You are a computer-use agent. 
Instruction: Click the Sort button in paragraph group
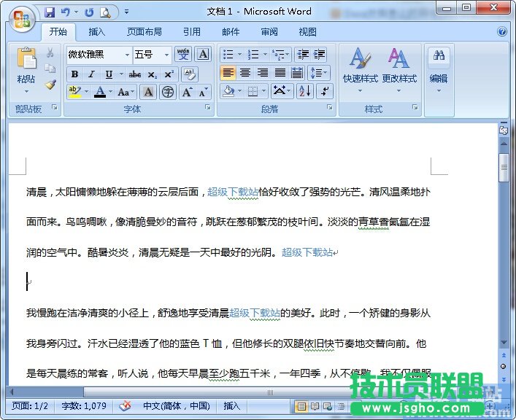pos(304,91)
